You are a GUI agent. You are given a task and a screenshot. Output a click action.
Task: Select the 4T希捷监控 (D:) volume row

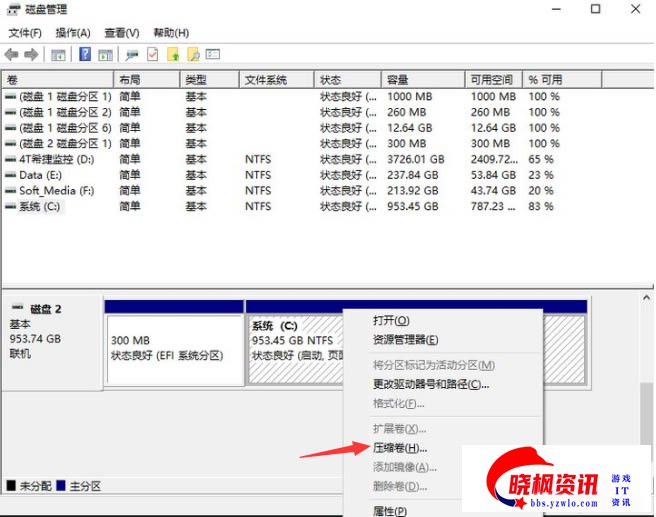55,159
